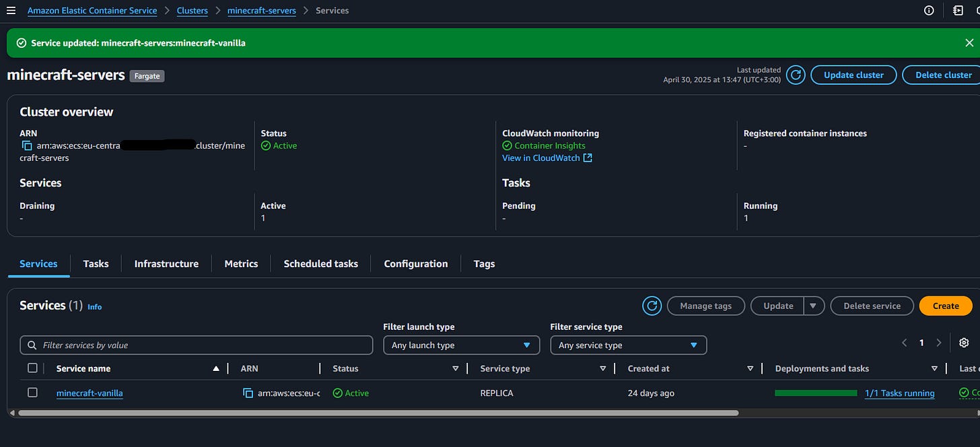Click the horizontal table scrollbar

click(x=378, y=413)
